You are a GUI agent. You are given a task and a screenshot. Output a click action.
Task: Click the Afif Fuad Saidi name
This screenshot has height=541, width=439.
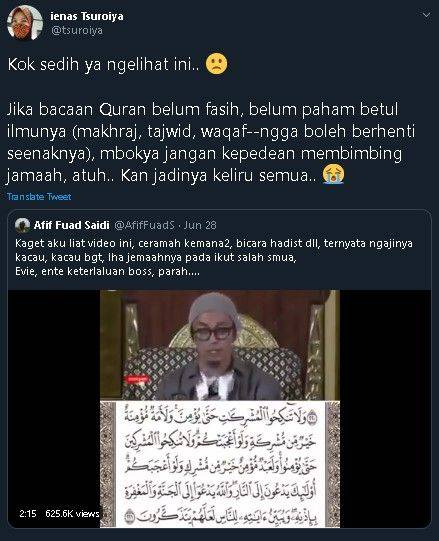(x=71, y=225)
